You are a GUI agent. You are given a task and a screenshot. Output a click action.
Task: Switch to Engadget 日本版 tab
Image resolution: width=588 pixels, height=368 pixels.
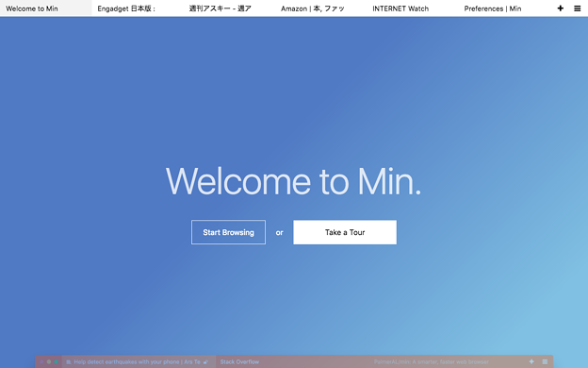point(138,8)
